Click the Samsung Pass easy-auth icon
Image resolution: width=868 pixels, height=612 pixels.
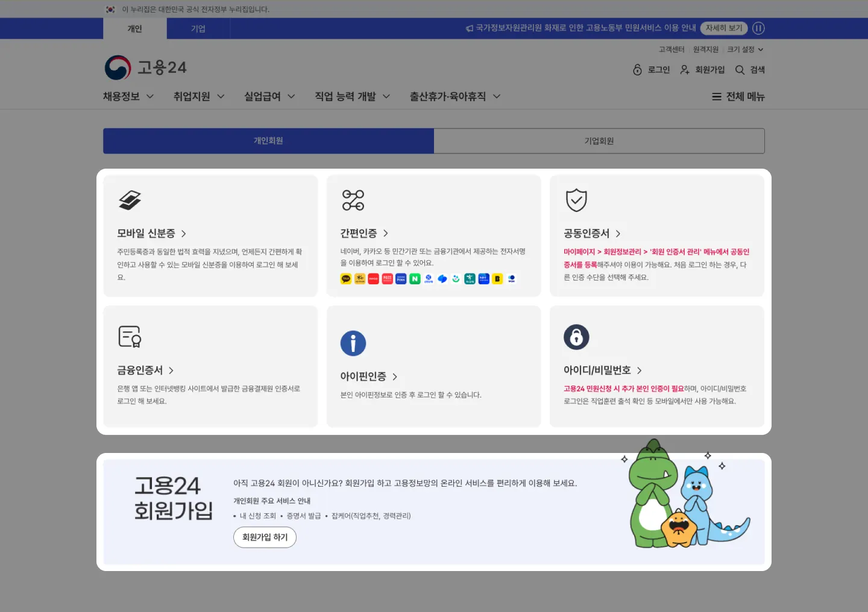[401, 279]
